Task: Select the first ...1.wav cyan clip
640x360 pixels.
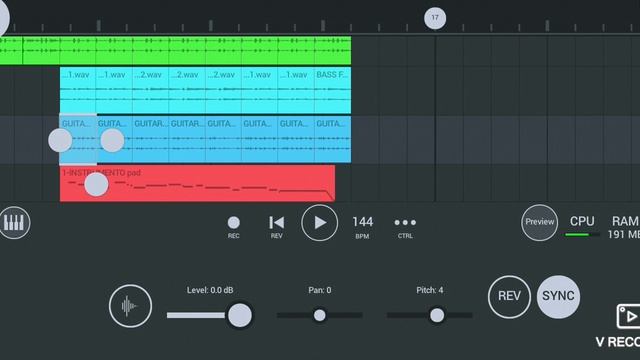Action: click(78, 90)
